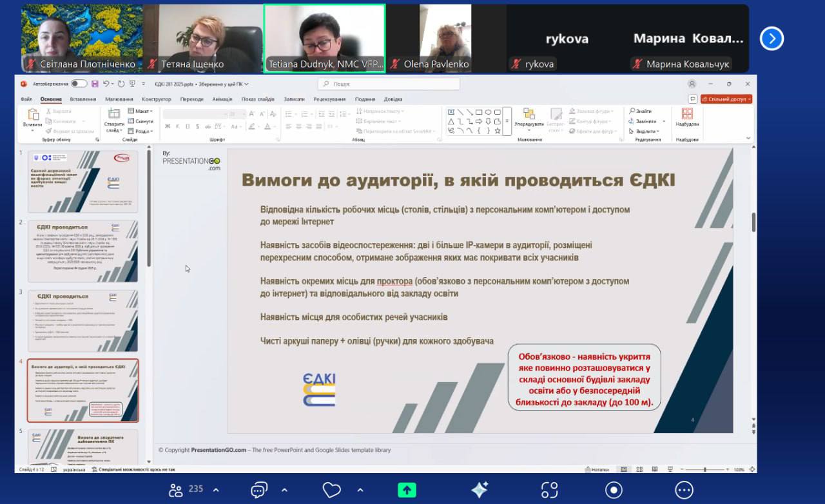Switch to the Вставлення tab
Image resolution: width=825 pixels, height=504 pixels.
83,99
